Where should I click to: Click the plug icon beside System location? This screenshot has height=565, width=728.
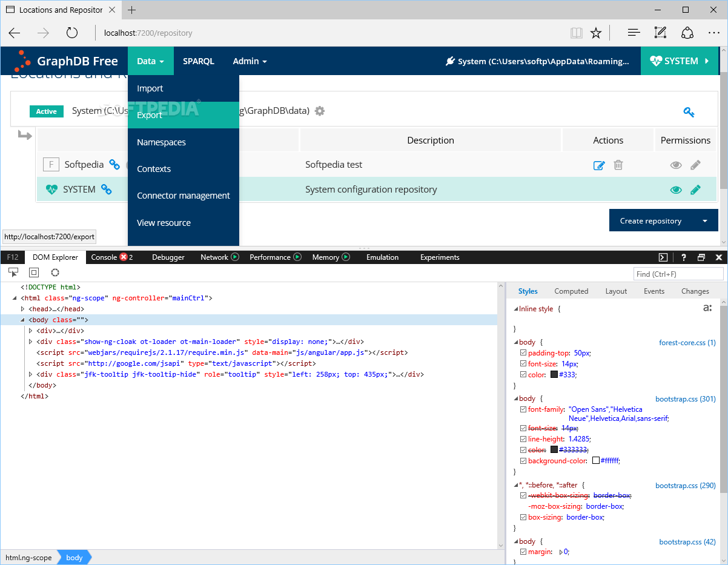[x=449, y=61]
